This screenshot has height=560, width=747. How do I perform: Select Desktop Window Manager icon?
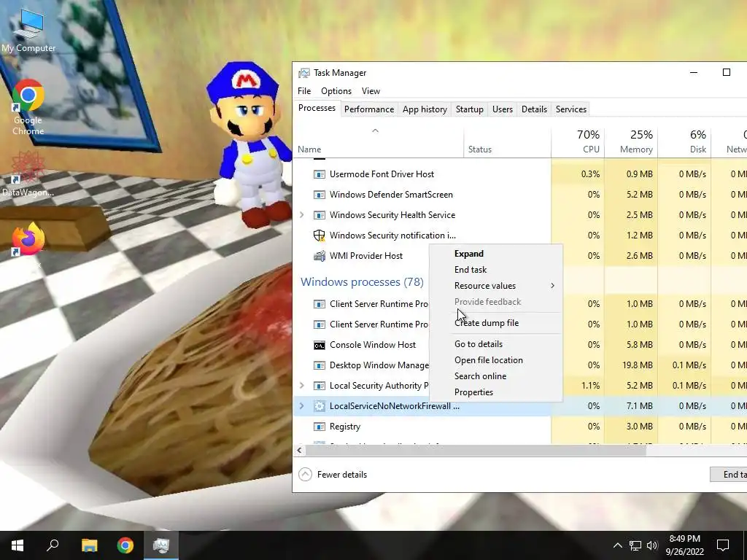pyautogui.click(x=320, y=365)
